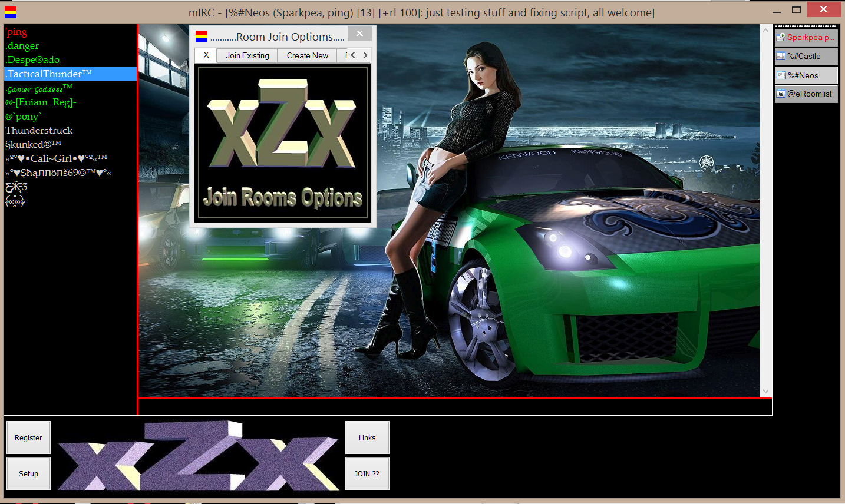Open the Create New tab

point(307,55)
